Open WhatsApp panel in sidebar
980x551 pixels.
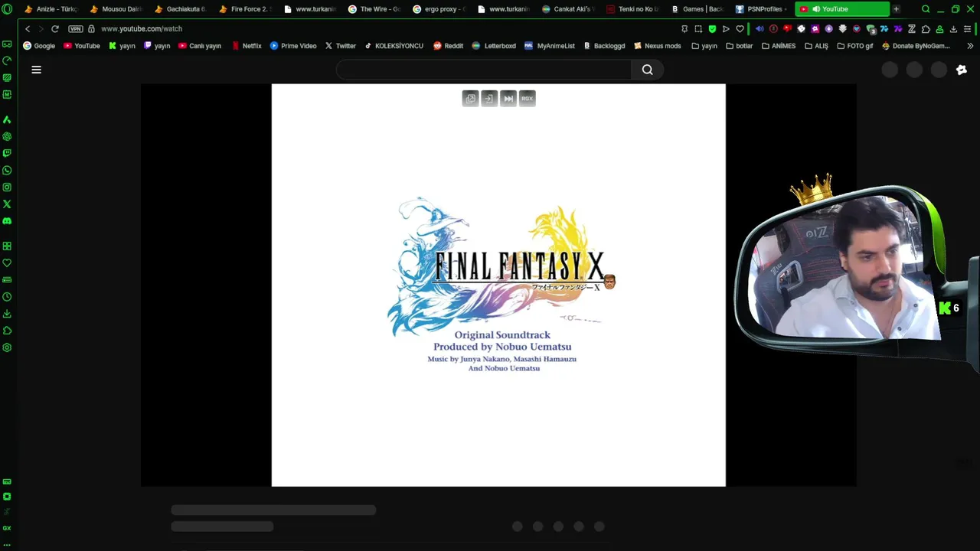click(x=7, y=170)
